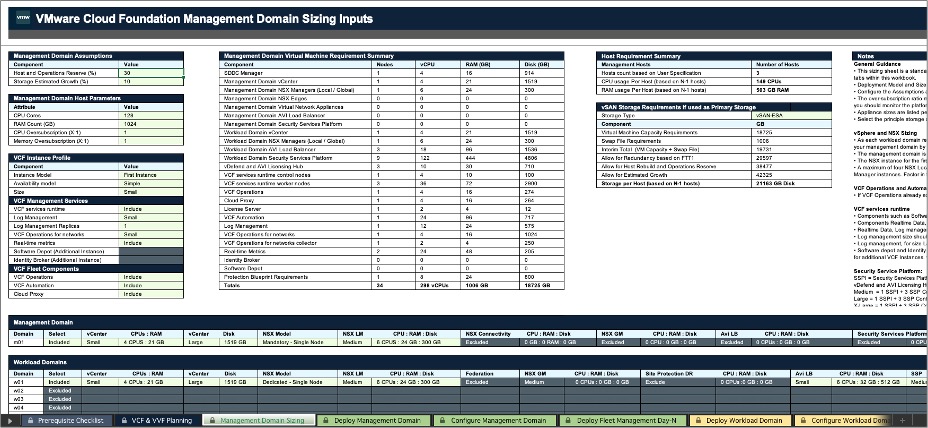
Task: Click the sheet tab navigation arrow
Action: pos(10,420)
